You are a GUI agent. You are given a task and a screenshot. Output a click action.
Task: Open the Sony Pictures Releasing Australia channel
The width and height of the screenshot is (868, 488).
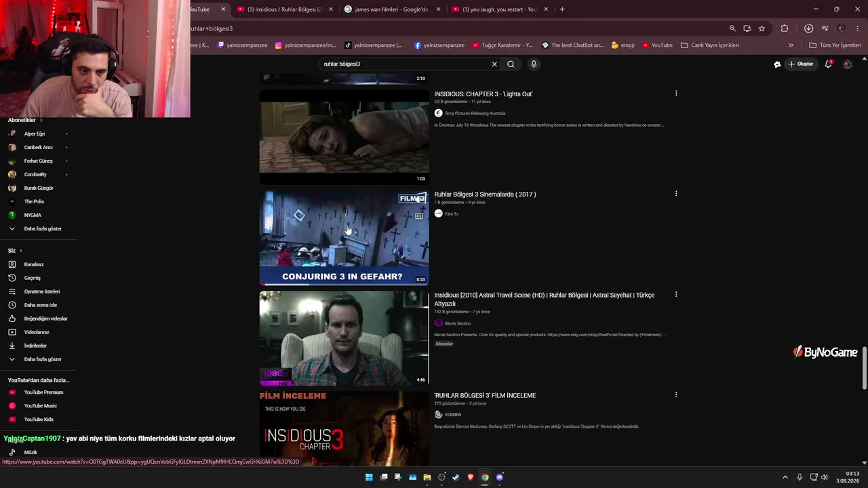click(x=475, y=113)
